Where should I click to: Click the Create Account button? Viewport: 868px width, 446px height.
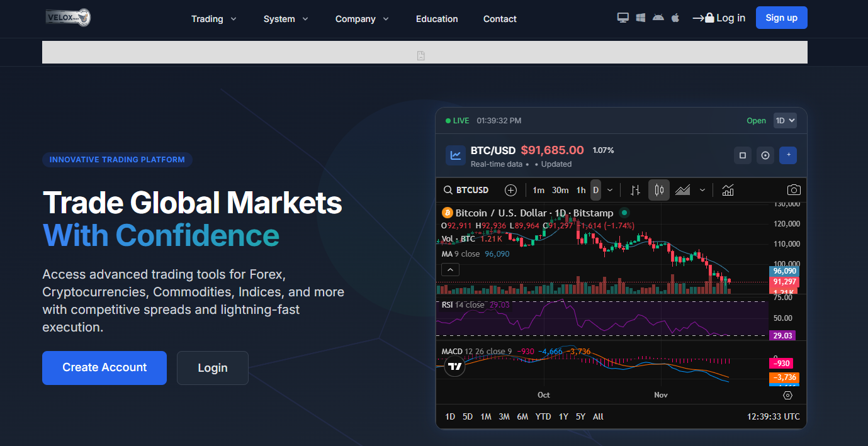[x=104, y=367]
